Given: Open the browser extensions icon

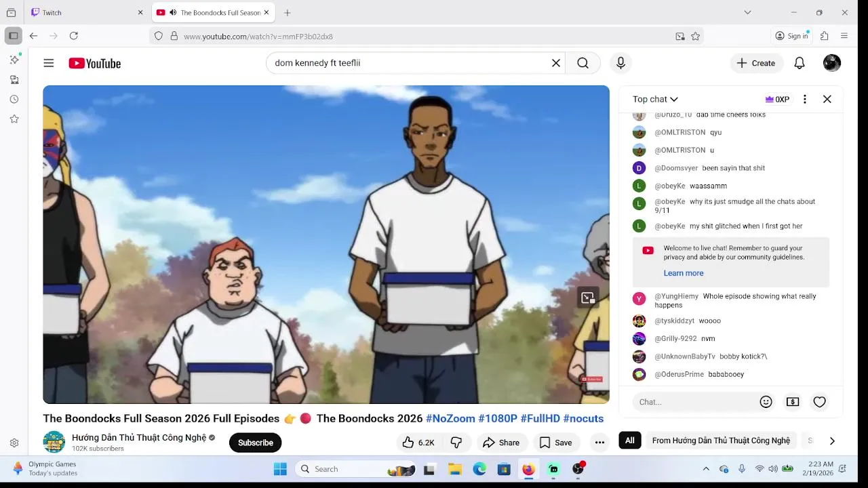Looking at the screenshot, I should (x=825, y=36).
